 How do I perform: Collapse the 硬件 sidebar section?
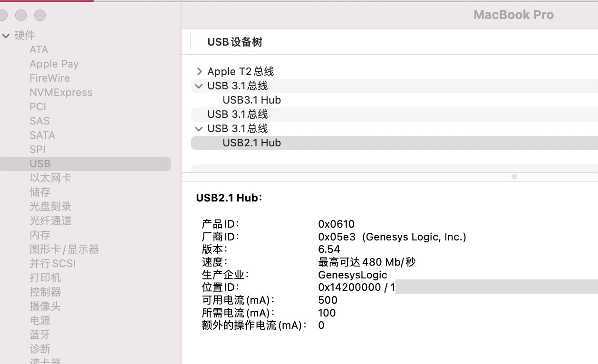coord(6,36)
